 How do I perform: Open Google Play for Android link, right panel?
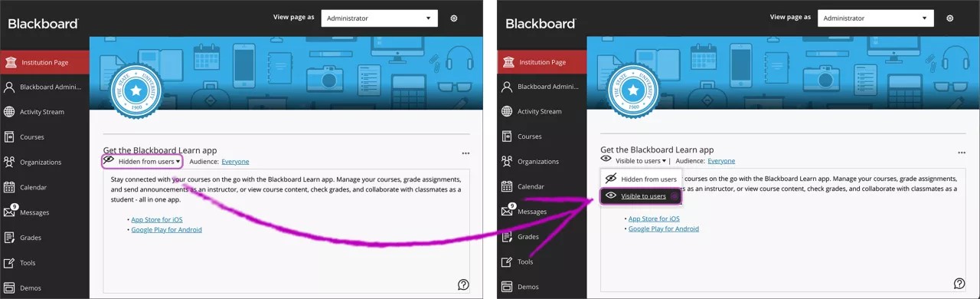pos(663,228)
